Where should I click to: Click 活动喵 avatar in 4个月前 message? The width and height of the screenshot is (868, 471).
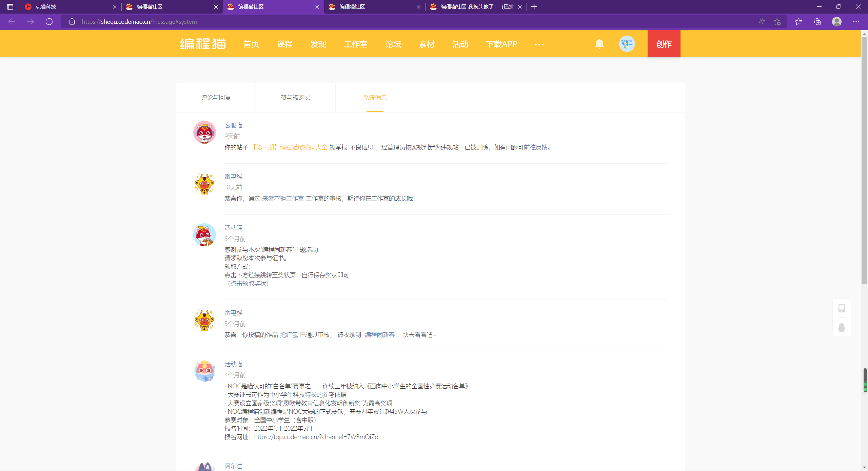click(x=204, y=371)
